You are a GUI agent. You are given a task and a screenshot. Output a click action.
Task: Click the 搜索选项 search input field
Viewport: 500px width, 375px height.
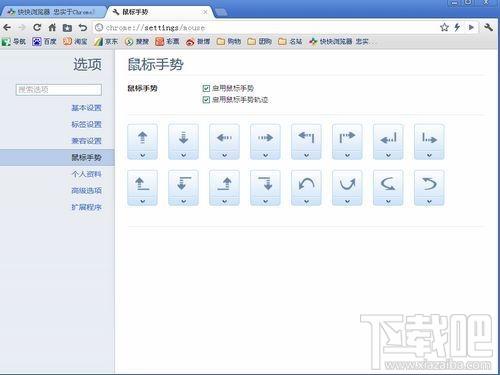[x=59, y=89]
